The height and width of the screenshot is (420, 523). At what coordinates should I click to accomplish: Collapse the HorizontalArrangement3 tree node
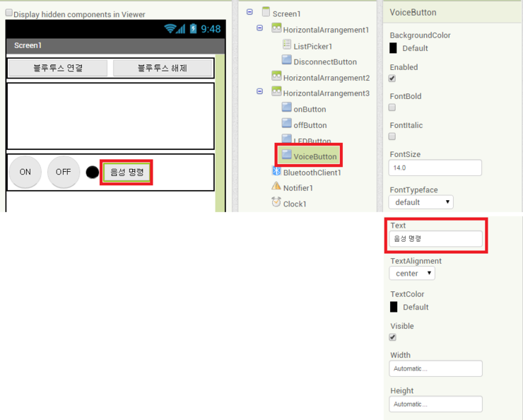[260, 91]
